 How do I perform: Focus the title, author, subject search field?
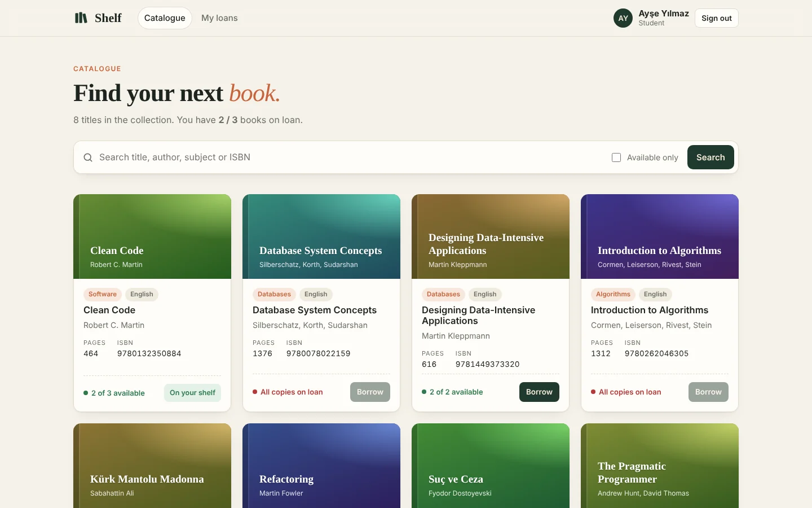pos(350,157)
